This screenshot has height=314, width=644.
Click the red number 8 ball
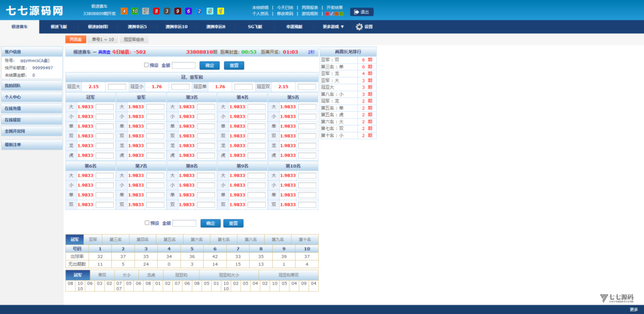(156, 11)
